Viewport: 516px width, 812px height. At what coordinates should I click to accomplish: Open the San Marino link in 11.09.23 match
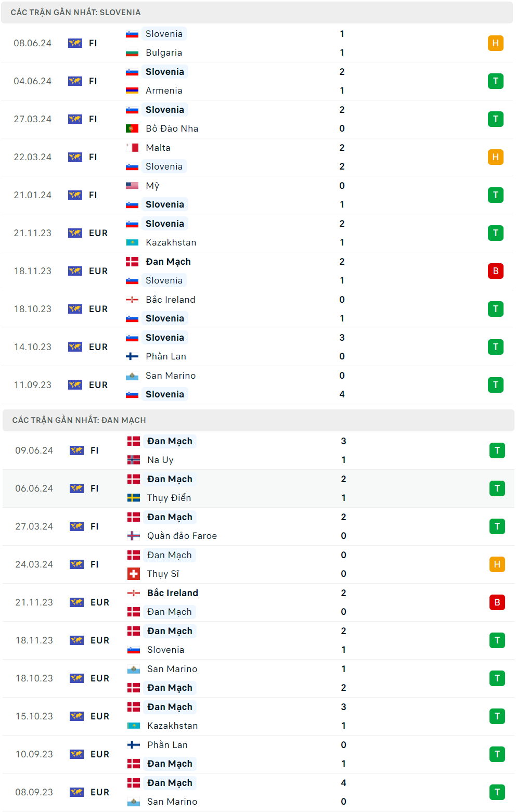(x=171, y=376)
